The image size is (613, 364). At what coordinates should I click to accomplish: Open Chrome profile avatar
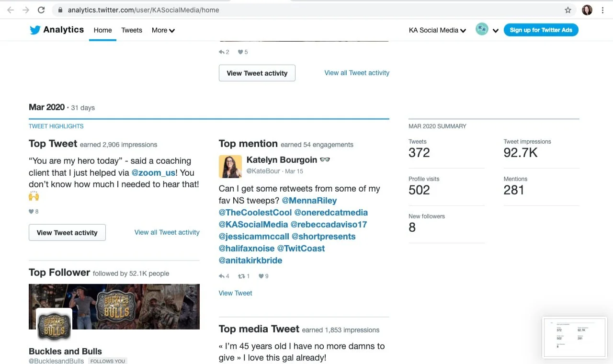tap(587, 10)
